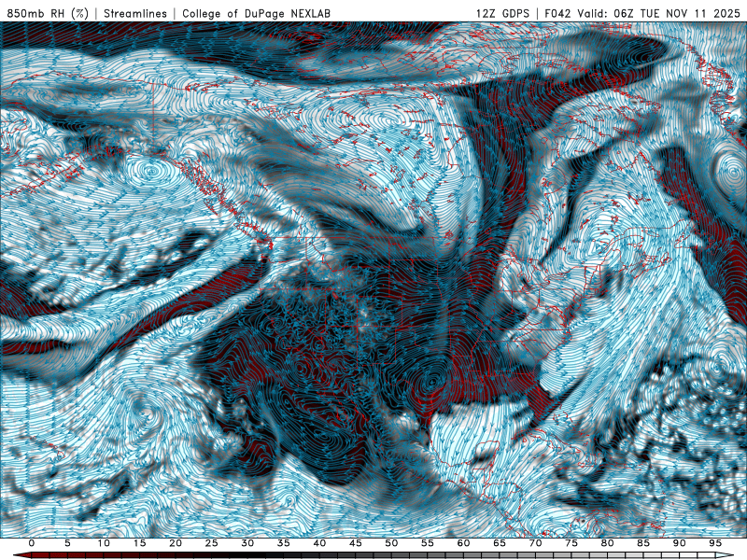The height and width of the screenshot is (560, 747).
Task: Click the colorbar label "90"
Action: pyautogui.click(x=680, y=543)
